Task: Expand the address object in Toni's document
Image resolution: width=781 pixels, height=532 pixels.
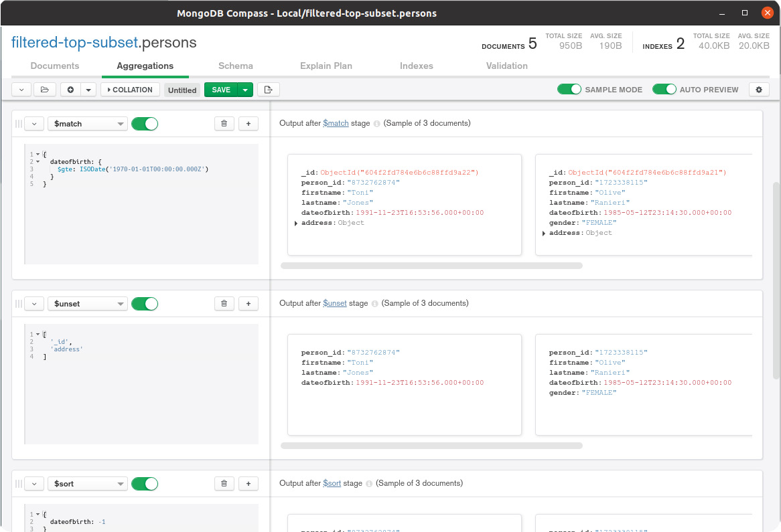Action: [296, 223]
